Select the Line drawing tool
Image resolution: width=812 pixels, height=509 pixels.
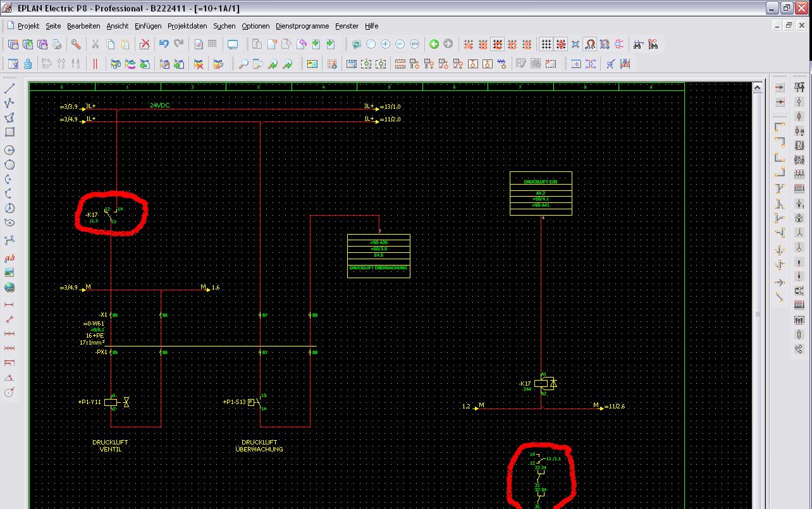(x=9, y=89)
